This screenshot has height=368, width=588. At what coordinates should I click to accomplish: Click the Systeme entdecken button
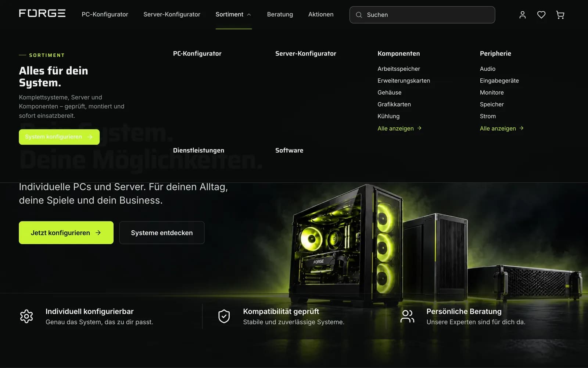[162, 233]
